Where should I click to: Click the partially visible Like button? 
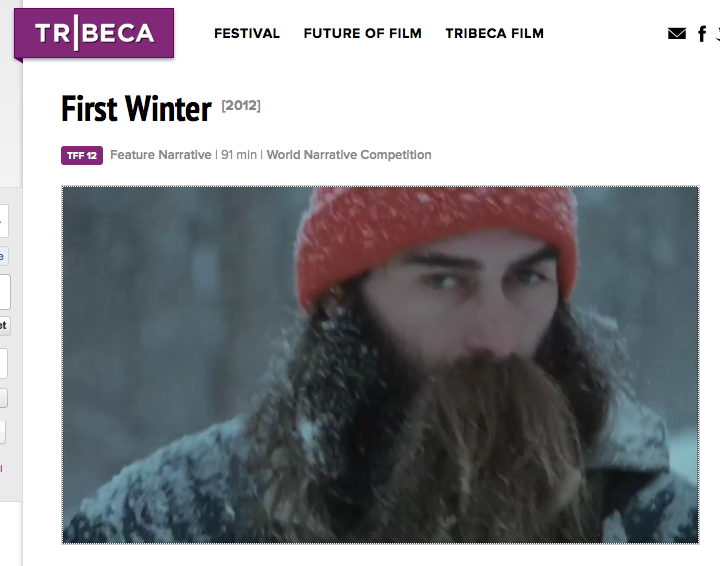[x=4, y=256]
